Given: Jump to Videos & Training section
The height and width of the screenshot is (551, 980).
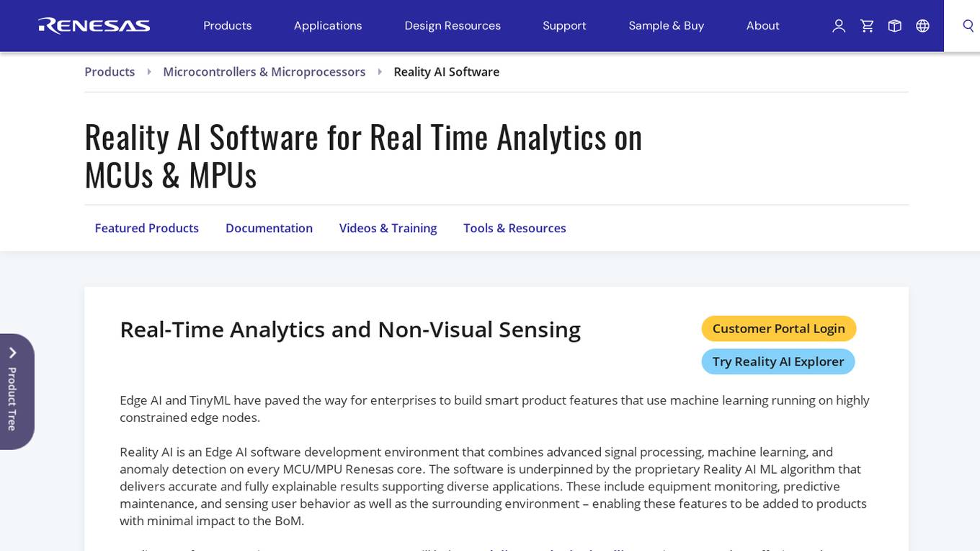Looking at the screenshot, I should point(388,228).
